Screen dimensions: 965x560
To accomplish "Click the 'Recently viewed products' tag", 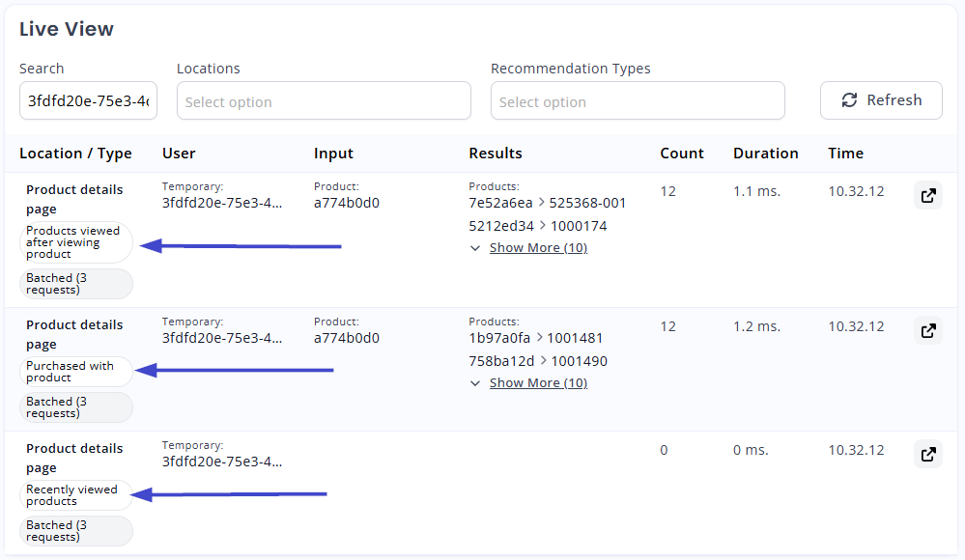I will (x=76, y=495).
